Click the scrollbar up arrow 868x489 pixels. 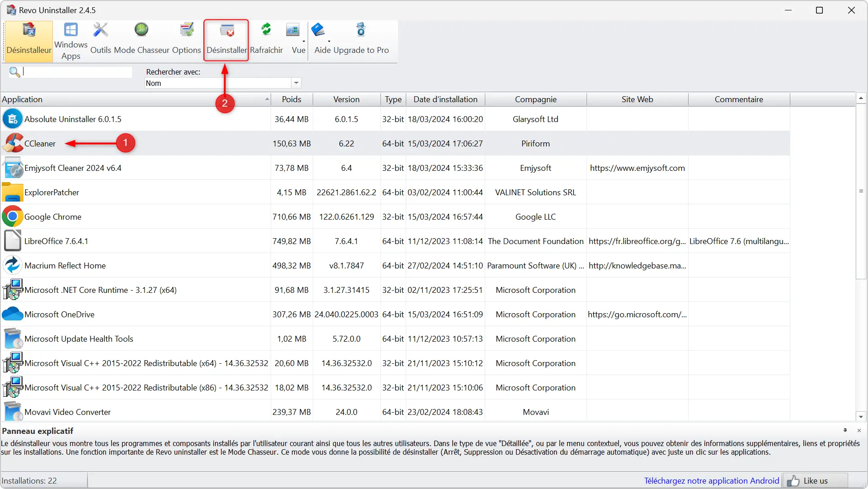coord(861,98)
